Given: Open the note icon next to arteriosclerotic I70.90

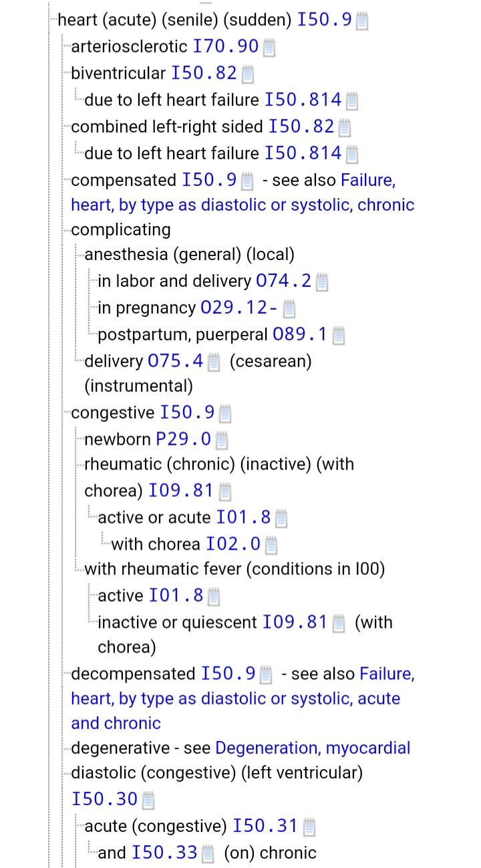Looking at the screenshot, I should click(269, 47).
